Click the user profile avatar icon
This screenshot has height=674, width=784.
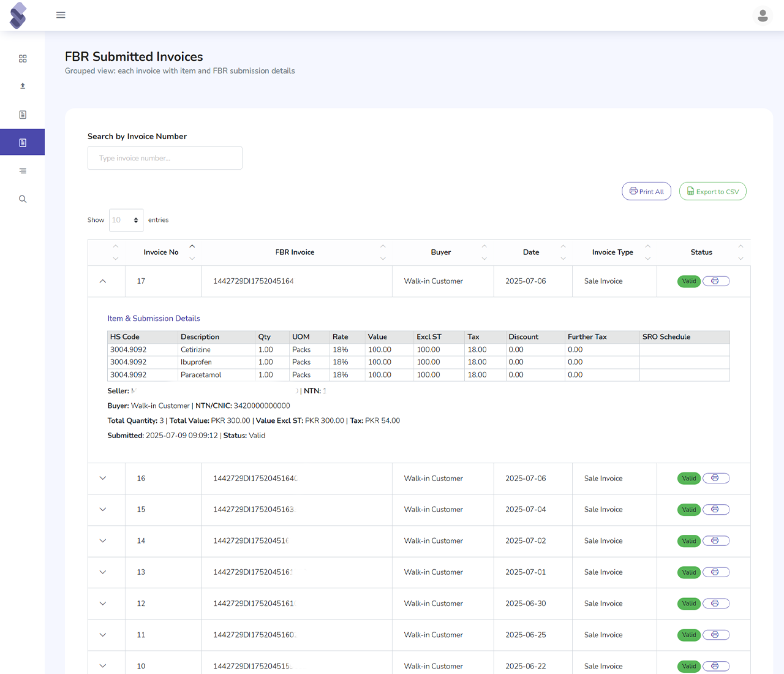(763, 15)
